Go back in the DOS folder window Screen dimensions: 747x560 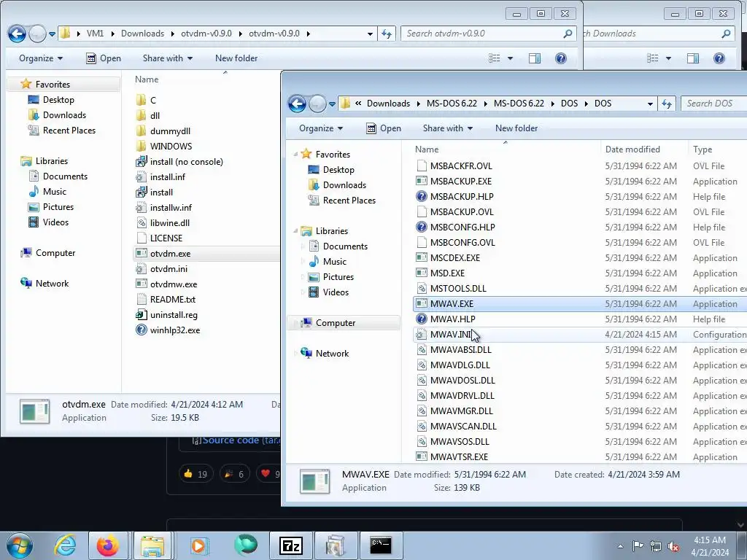tap(298, 104)
